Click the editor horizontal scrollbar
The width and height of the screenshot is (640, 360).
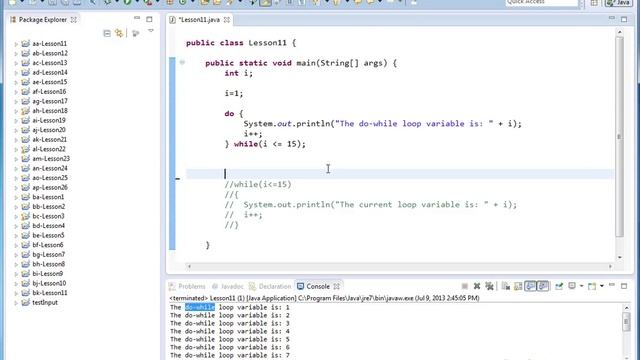tap(400, 266)
